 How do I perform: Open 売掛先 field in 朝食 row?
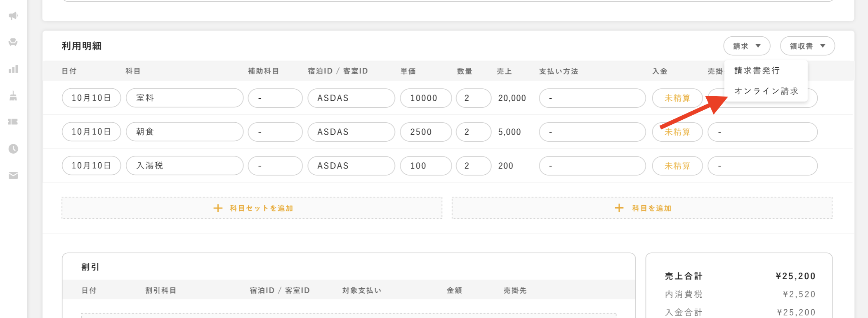coord(763,132)
